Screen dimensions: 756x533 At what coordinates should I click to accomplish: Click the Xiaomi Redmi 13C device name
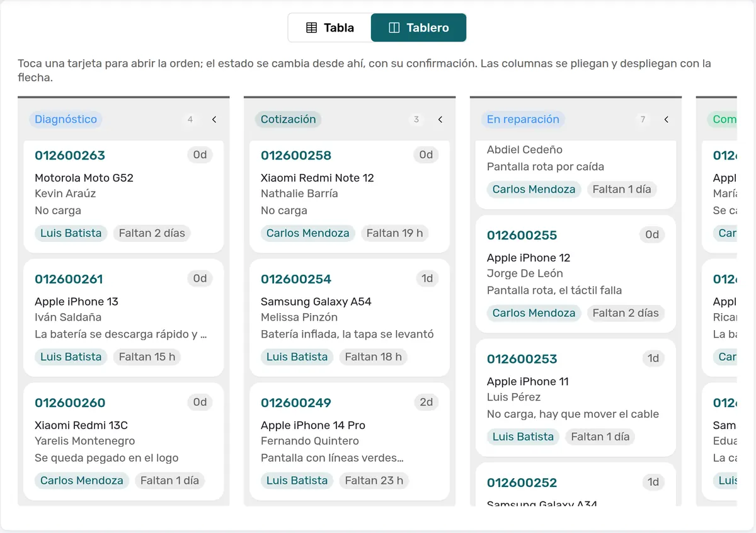[x=81, y=425]
